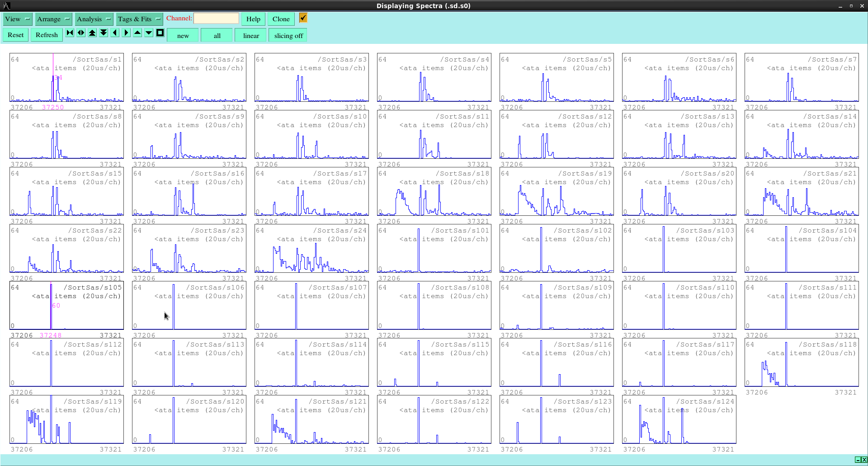The width and height of the screenshot is (868, 466).
Task: Select the /SortSas/s14 spectrum panel
Action: point(802,134)
